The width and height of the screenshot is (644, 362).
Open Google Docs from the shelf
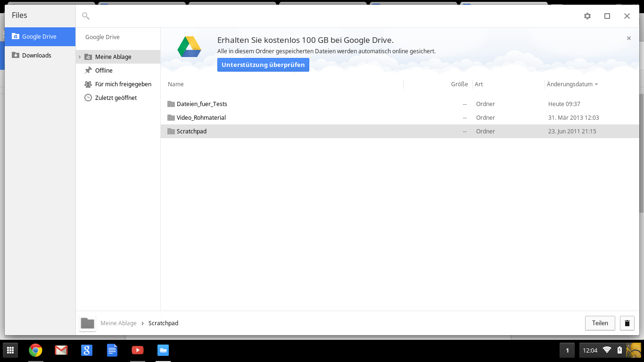(112, 350)
